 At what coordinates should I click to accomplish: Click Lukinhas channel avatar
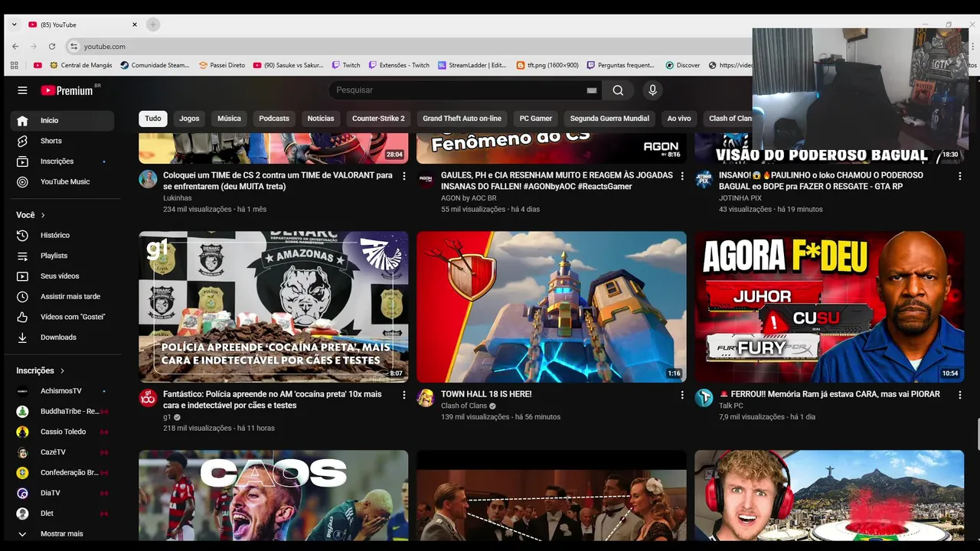pos(148,179)
